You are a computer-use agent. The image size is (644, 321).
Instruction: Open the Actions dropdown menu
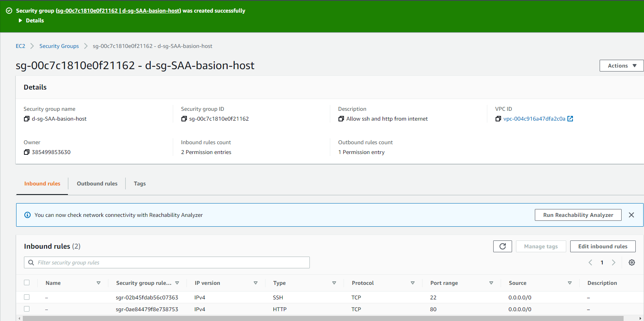(x=621, y=66)
